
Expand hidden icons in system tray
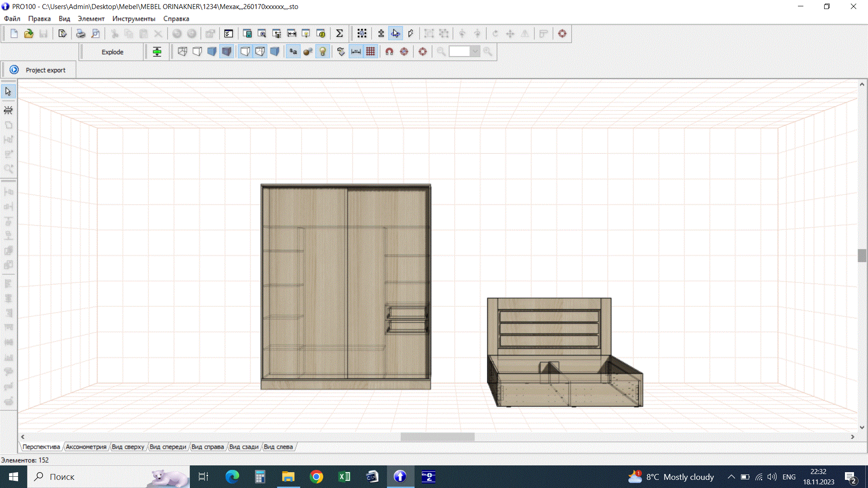coord(731,476)
